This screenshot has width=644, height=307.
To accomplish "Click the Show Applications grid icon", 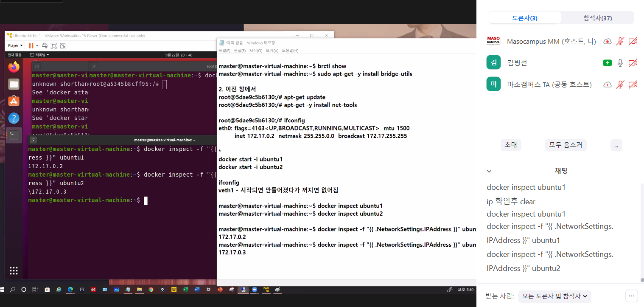I will click(x=14, y=270).
